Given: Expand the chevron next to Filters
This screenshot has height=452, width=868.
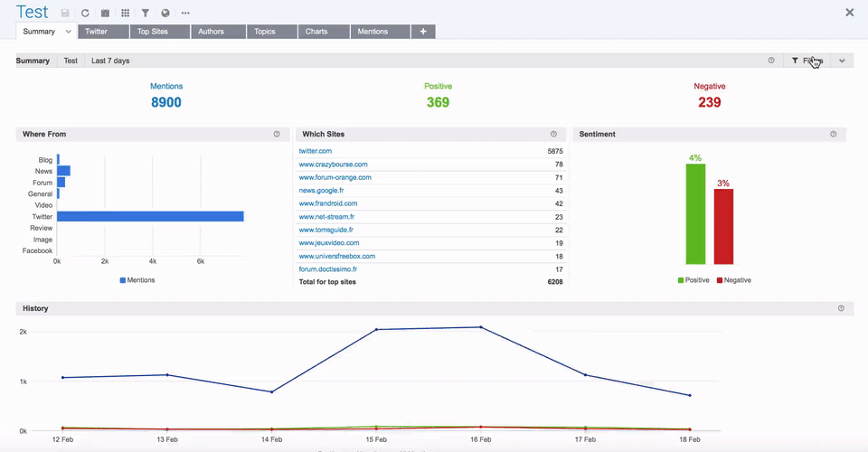Looking at the screenshot, I should coord(842,61).
